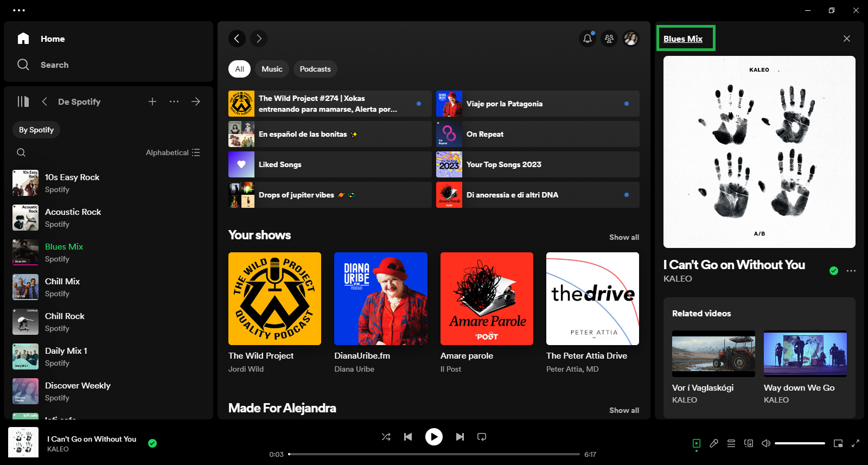Click the Blues Mix link in Now Playing panel
The height and width of the screenshot is (465, 868).
pyautogui.click(x=683, y=39)
